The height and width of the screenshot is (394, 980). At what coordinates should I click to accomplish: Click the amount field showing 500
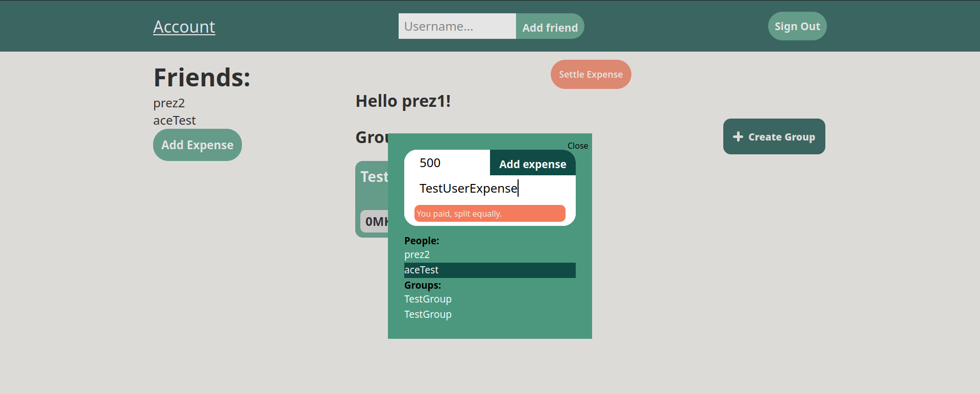447,163
